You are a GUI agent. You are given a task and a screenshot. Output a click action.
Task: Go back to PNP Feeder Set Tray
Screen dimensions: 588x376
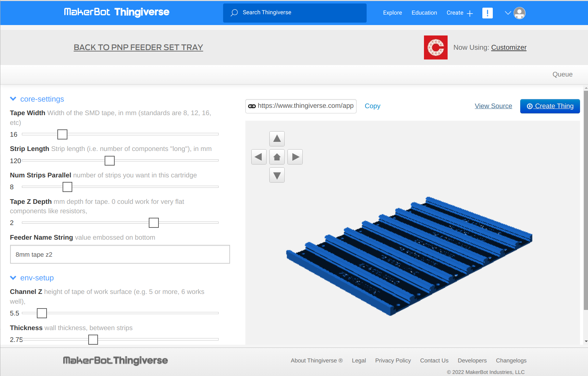138,47
